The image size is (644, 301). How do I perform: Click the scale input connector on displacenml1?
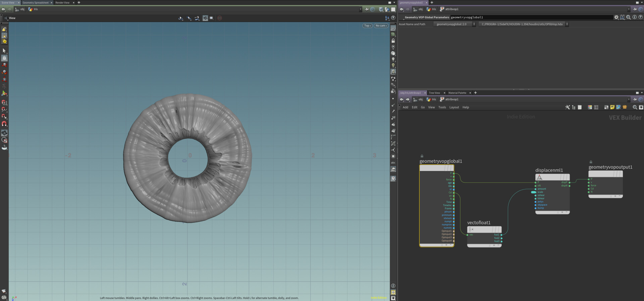click(535, 192)
